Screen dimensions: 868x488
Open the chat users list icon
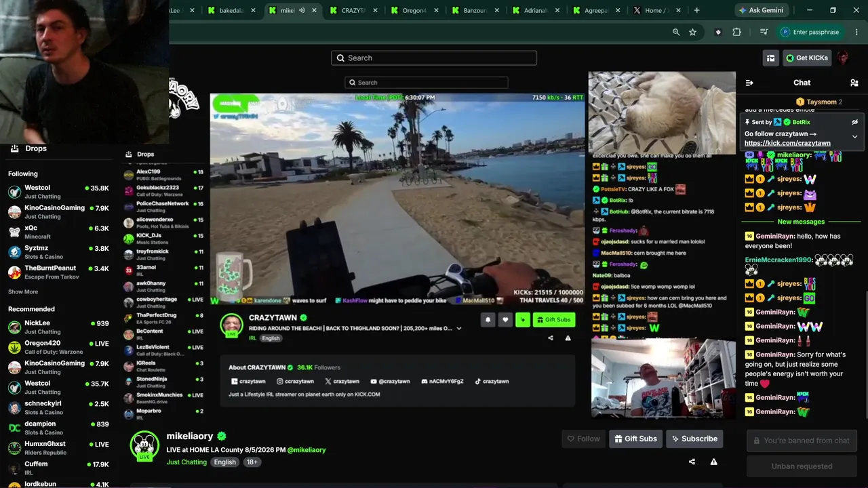(854, 83)
